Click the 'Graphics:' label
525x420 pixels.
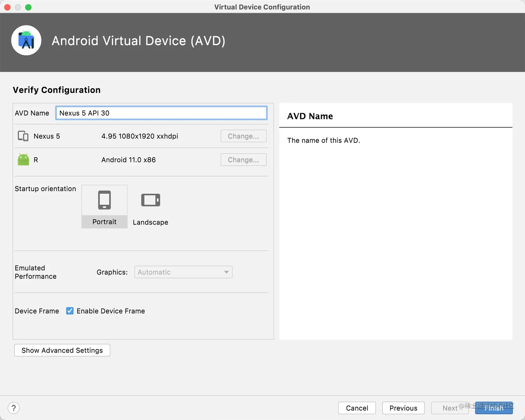click(x=112, y=272)
